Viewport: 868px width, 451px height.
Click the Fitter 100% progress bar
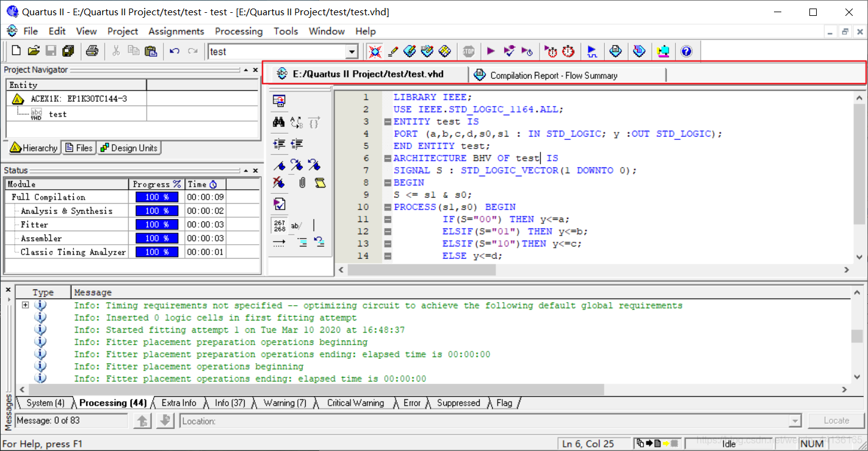pyautogui.click(x=157, y=225)
